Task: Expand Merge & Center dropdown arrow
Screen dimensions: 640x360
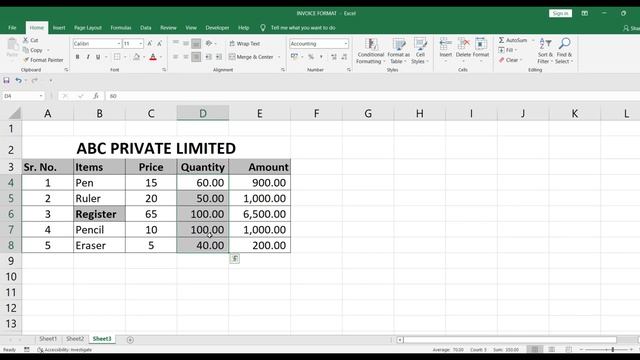Action: [279, 57]
